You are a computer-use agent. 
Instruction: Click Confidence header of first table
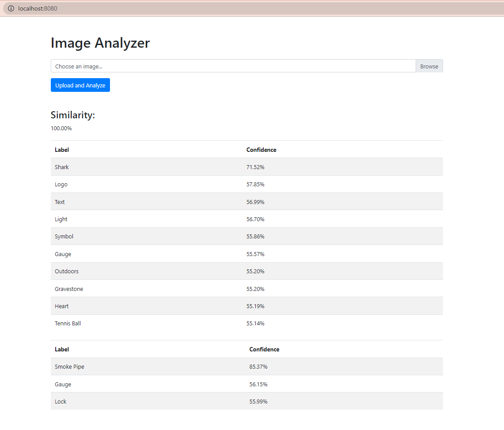tap(261, 150)
